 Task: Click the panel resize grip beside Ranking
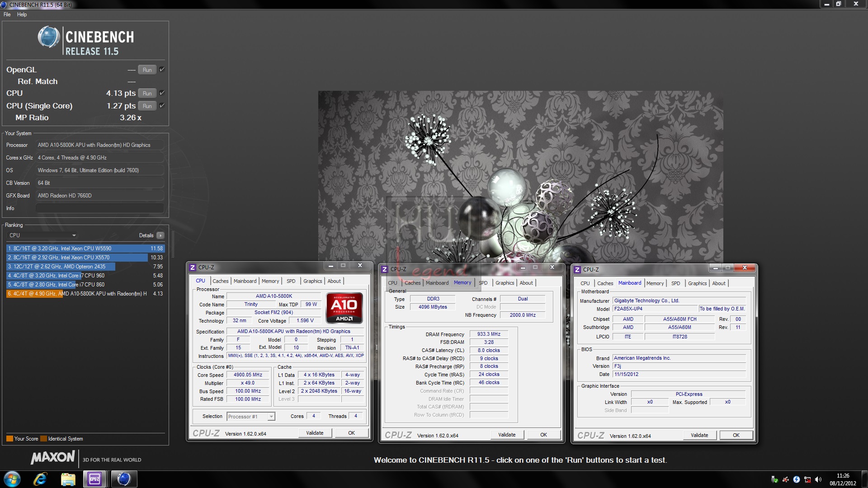click(x=173, y=244)
